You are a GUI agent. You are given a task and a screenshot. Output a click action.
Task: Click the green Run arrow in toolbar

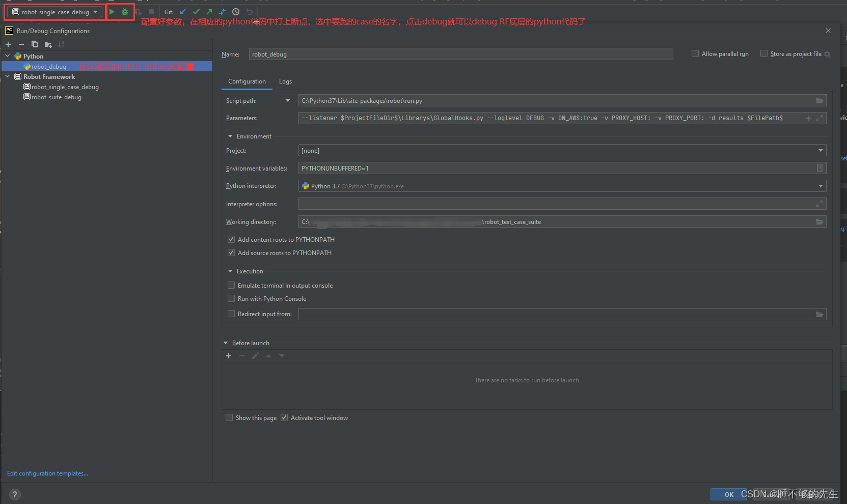[x=112, y=11]
